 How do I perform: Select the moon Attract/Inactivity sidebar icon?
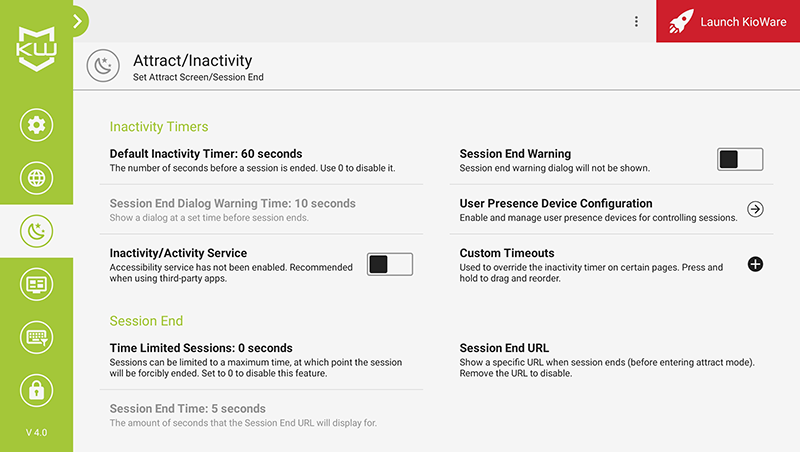pyautogui.click(x=36, y=231)
